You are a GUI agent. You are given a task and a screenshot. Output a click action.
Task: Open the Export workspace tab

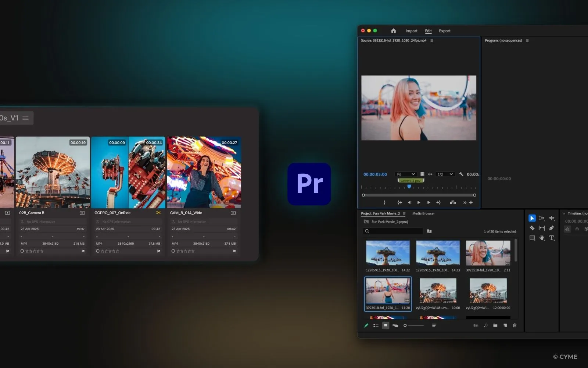click(x=444, y=31)
